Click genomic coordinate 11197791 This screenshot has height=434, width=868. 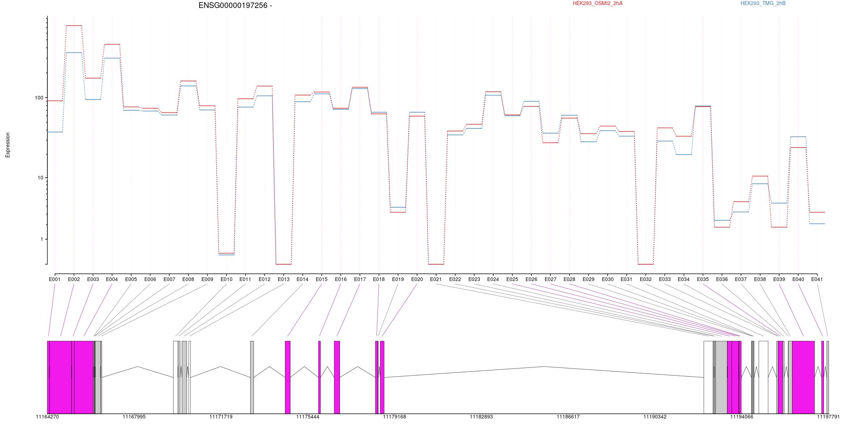pyautogui.click(x=828, y=417)
